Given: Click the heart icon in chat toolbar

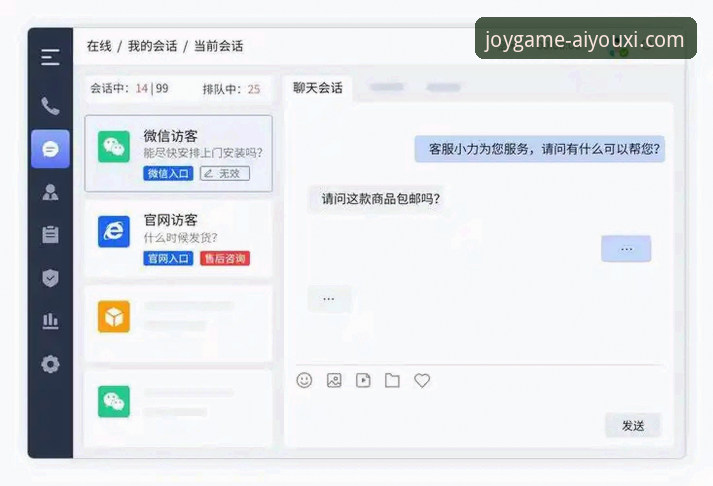Looking at the screenshot, I should [422, 380].
